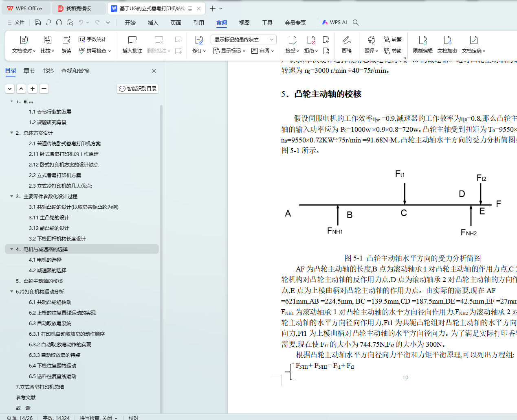517x420 pixels.
Task: Open WPS AI assistant
Action: click(x=334, y=22)
